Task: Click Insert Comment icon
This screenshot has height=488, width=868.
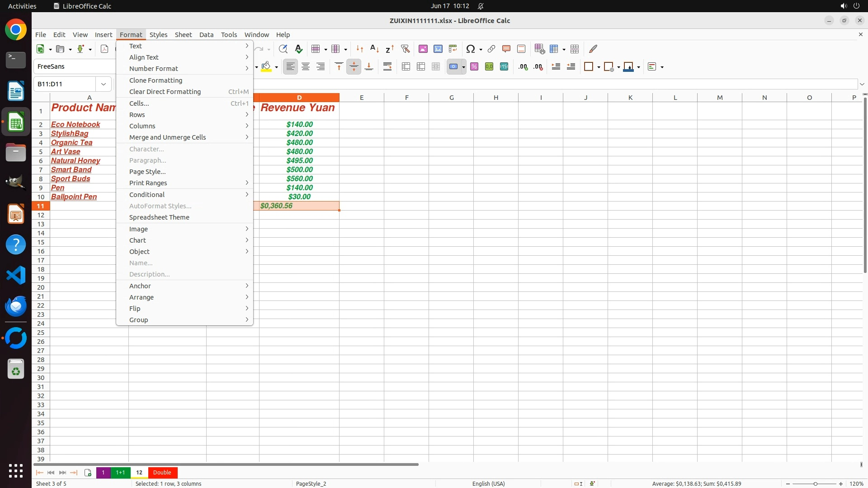Action: [506, 49]
